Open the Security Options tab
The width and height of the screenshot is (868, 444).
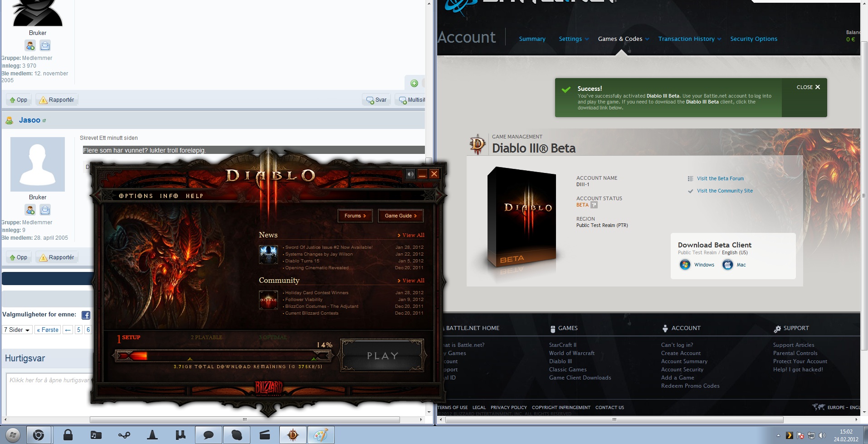pyautogui.click(x=754, y=39)
